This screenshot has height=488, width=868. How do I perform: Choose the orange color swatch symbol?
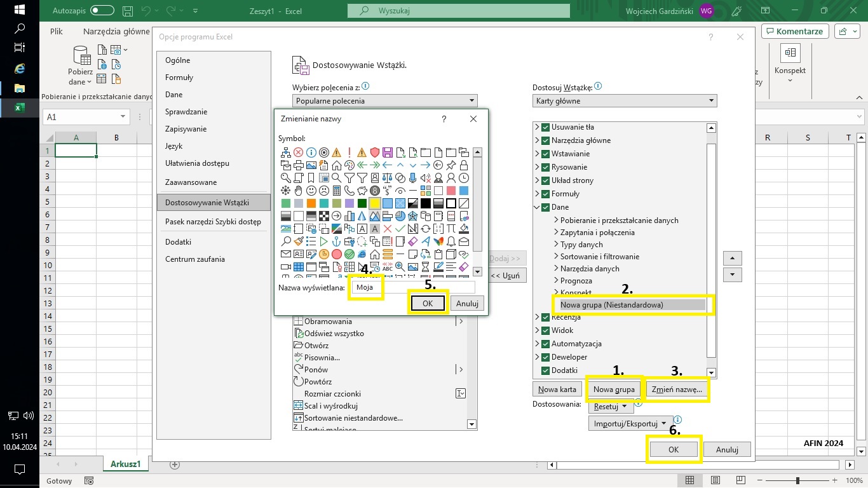point(311,203)
